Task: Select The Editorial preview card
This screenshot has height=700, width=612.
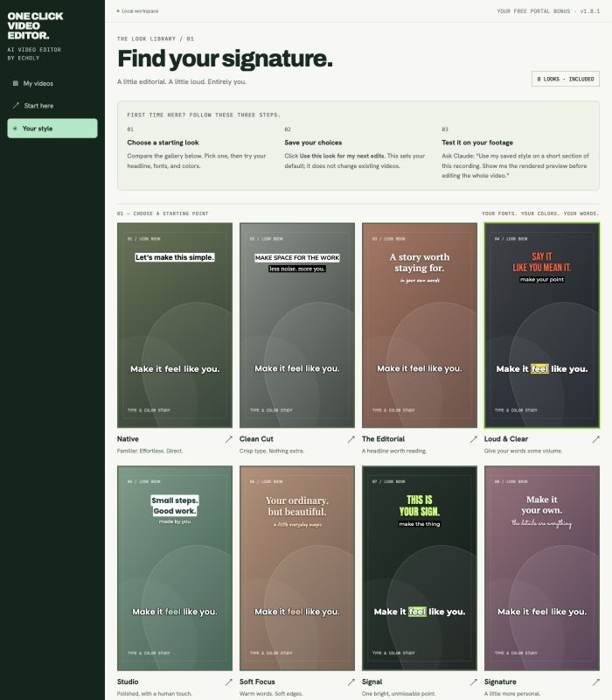Action: click(420, 325)
